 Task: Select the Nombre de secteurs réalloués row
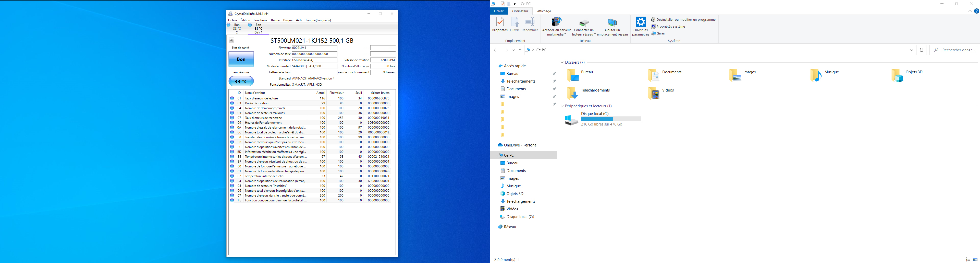click(310, 113)
